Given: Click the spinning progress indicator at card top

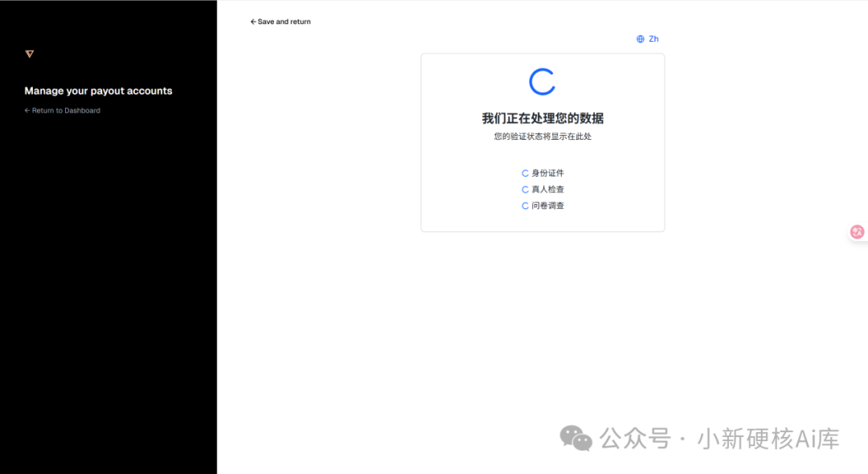Looking at the screenshot, I should [x=542, y=80].
